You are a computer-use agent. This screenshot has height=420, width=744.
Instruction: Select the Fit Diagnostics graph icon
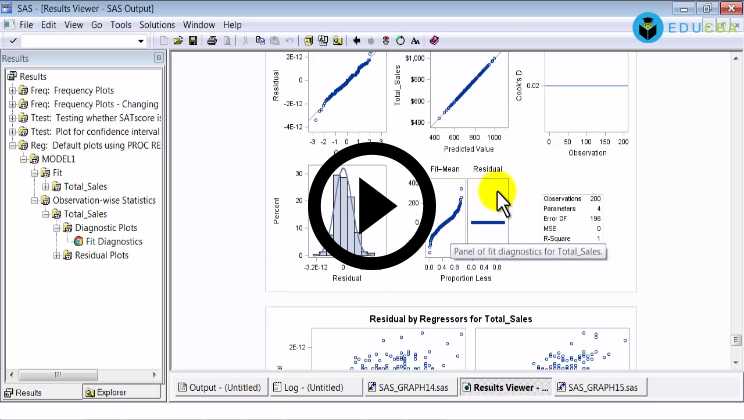click(78, 241)
